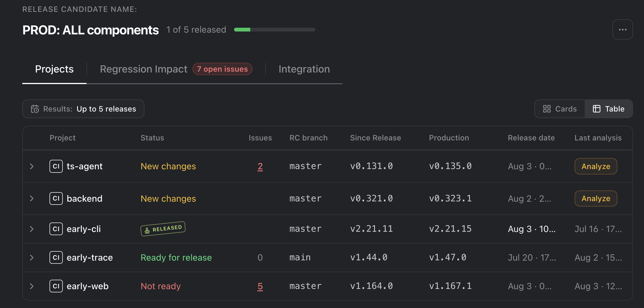Click Analyze for backend
This screenshot has width=644, height=308.
pyautogui.click(x=596, y=198)
